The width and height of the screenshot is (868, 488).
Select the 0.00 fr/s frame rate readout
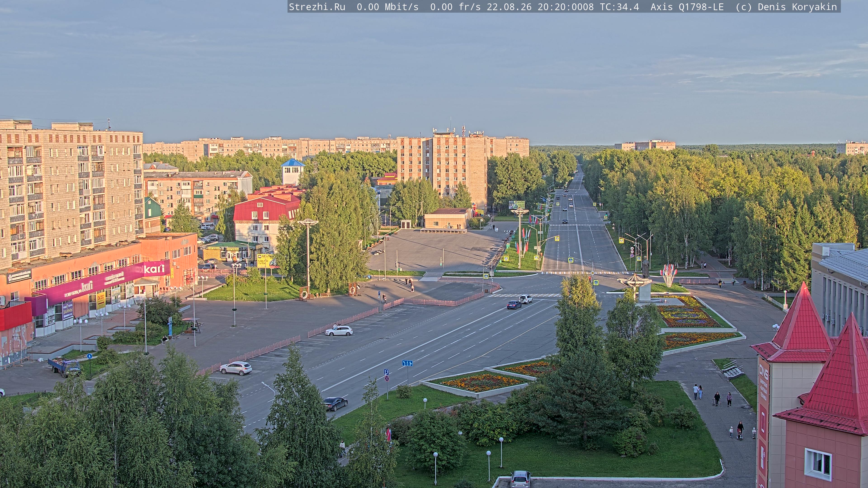[x=455, y=7]
